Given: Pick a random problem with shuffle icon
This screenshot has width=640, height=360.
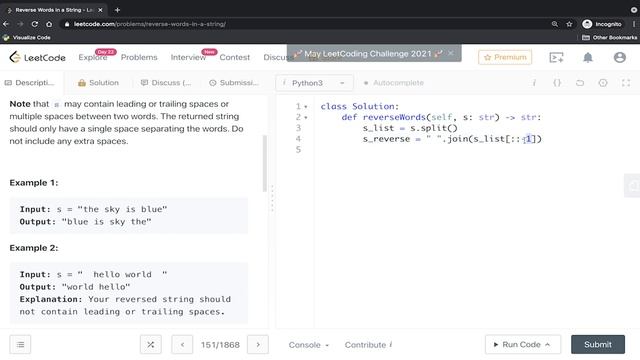Looking at the screenshot, I should pos(151,345).
